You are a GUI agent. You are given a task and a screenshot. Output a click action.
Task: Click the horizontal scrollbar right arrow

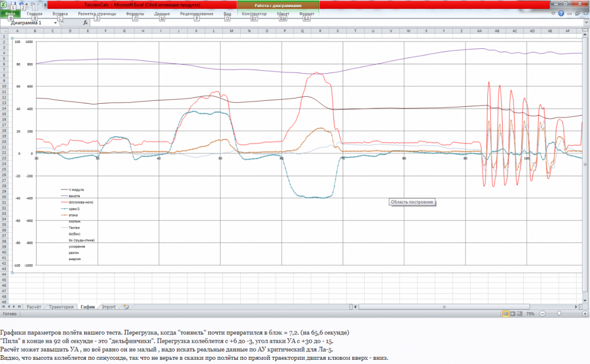[x=576, y=307]
